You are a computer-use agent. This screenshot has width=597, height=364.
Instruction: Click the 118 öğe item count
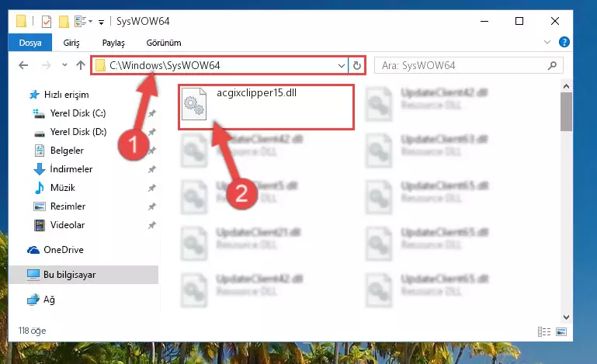33,331
